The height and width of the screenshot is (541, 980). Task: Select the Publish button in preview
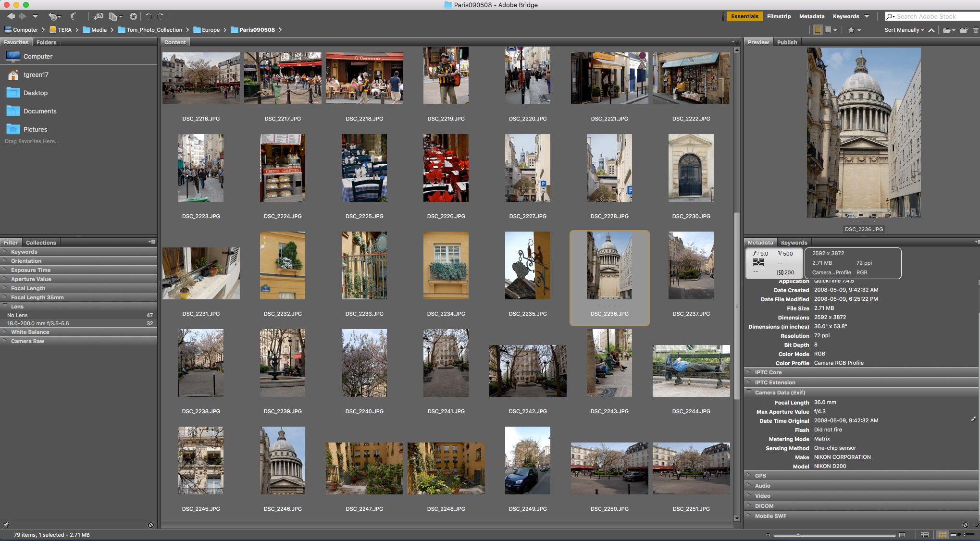point(786,41)
